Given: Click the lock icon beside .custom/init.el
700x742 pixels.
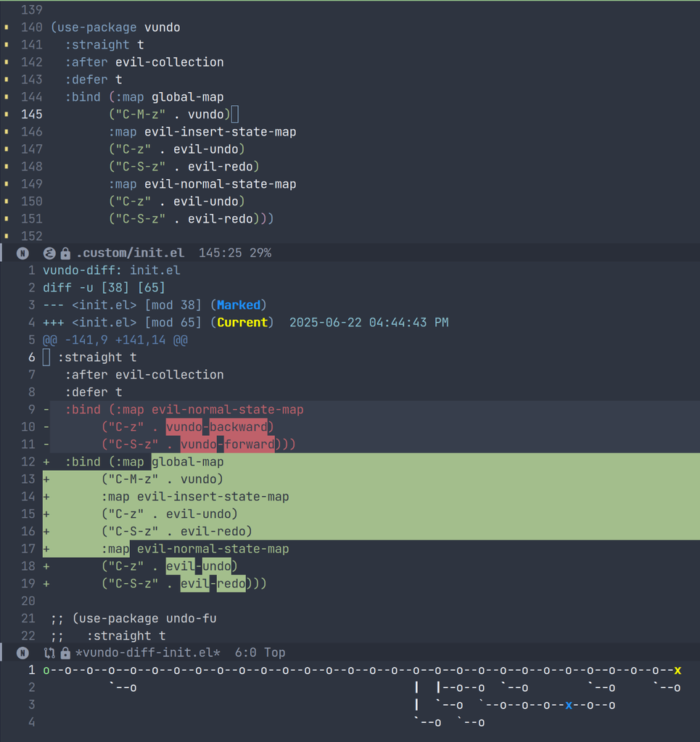Looking at the screenshot, I should pyautogui.click(x=66, y=254).
